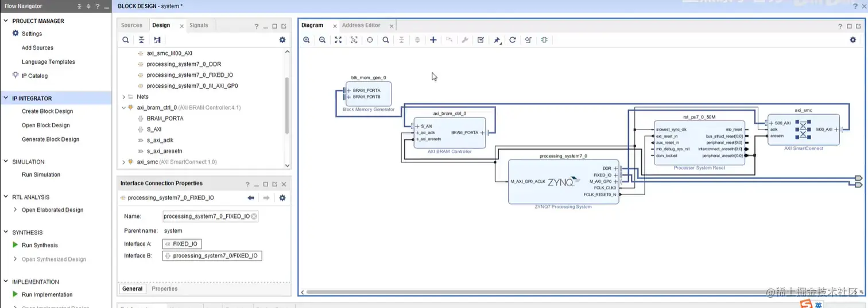The width and height of the screenshot is (868, 308).
Task: Select the Diagram tab
Action: click(x=312, y=25)
